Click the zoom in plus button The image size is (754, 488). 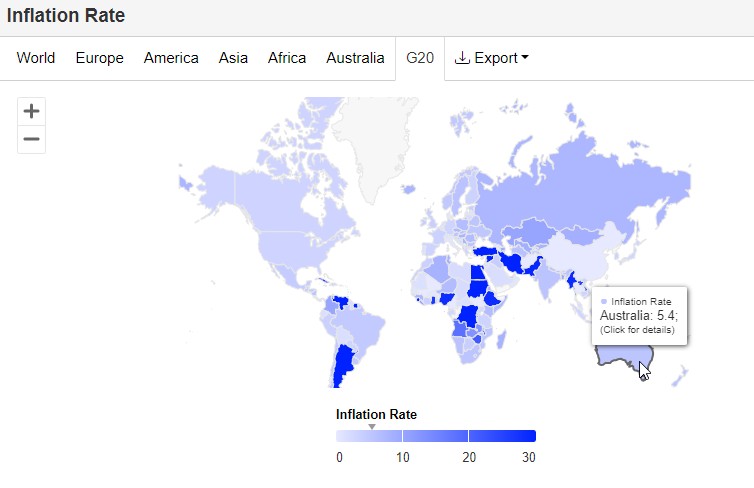32,111
